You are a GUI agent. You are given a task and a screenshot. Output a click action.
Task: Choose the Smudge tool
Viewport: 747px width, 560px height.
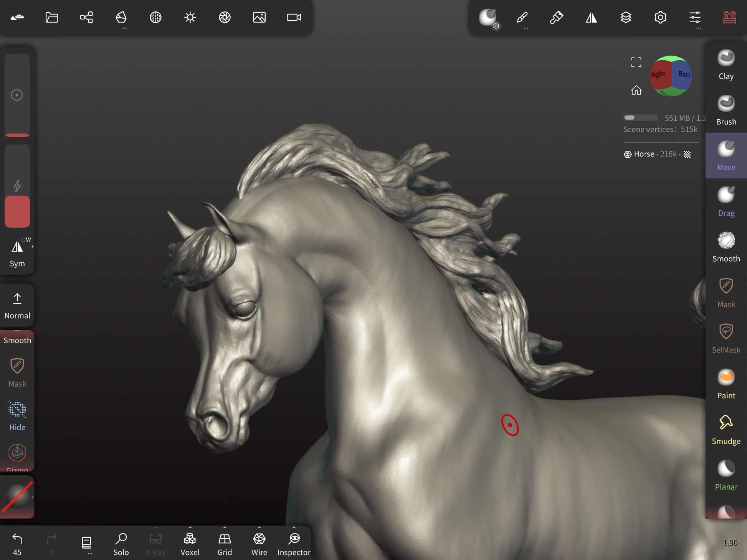pyautogui.click(x=726, y=430)
